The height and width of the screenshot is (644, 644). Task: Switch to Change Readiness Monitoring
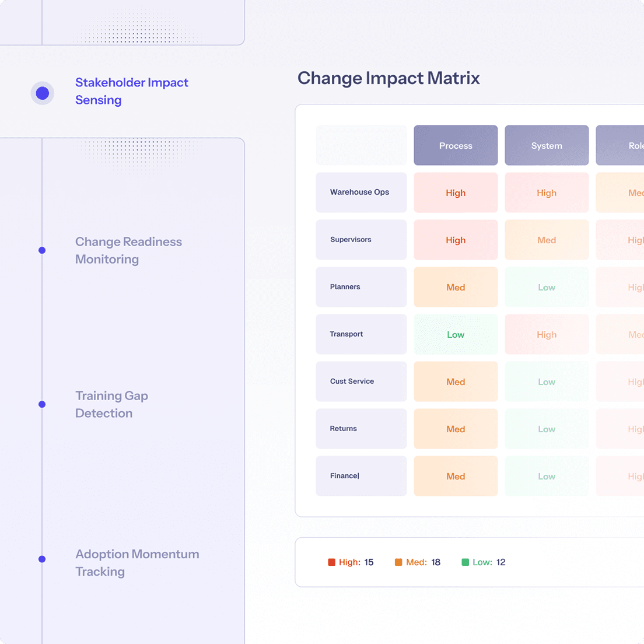128,250
